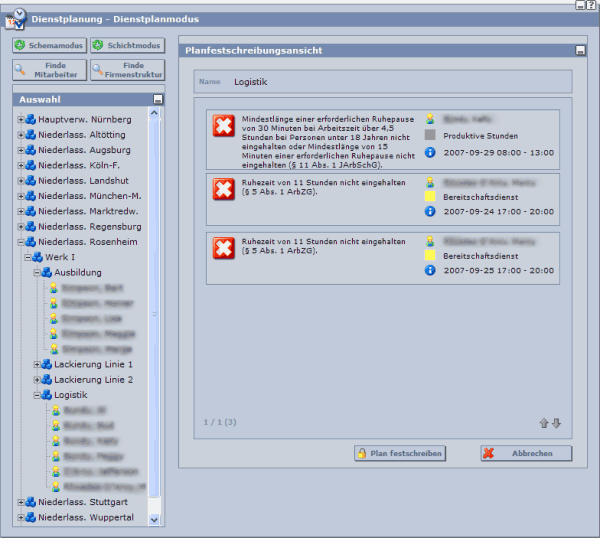Click the Produktive Stunden label
The image size is (600, 538).
[x=481, y=136]
